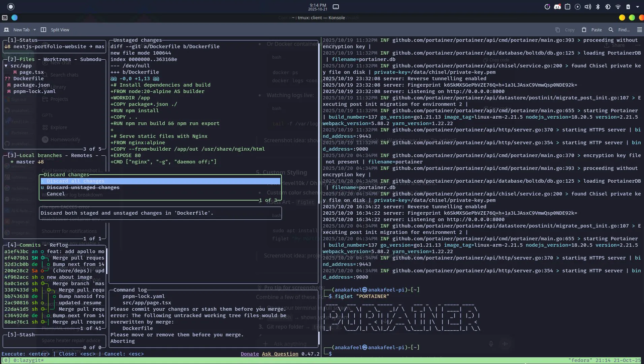Select Cancel in Discard changes menu
644x364 pixels.
pos(160,194)
